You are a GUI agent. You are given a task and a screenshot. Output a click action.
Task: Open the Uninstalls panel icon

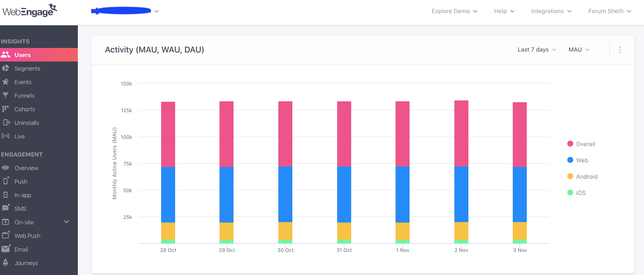tap(6, 123)
